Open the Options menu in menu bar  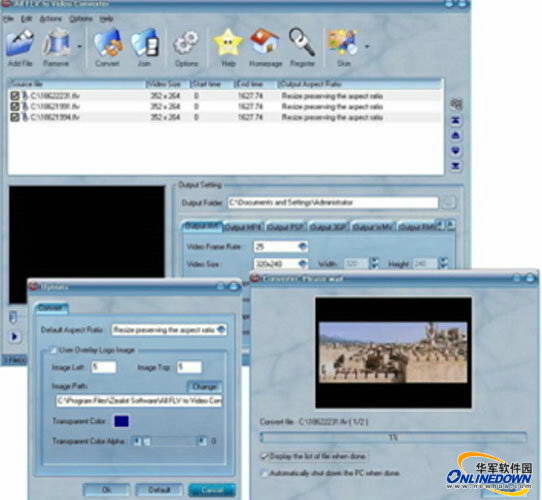point(81,19)
